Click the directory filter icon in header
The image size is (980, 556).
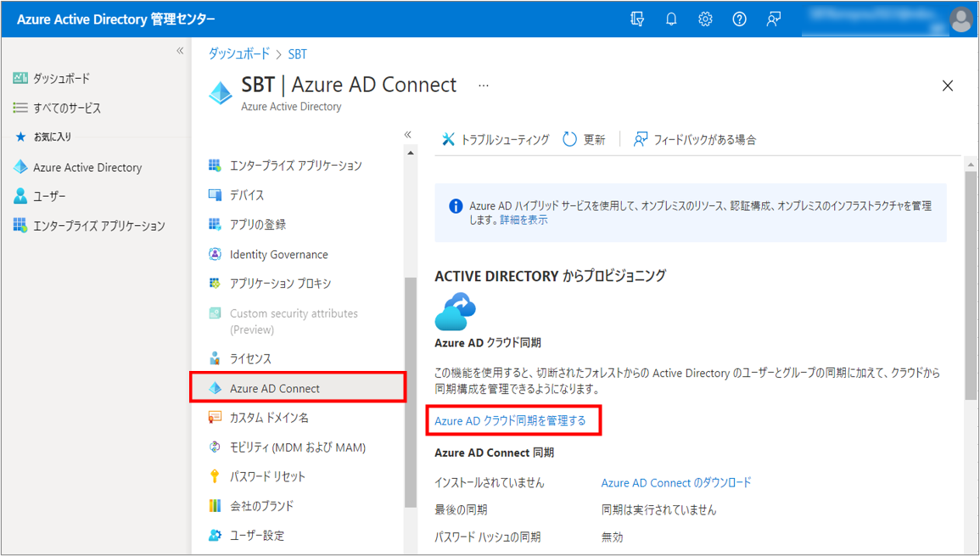(x=637, y=19)
